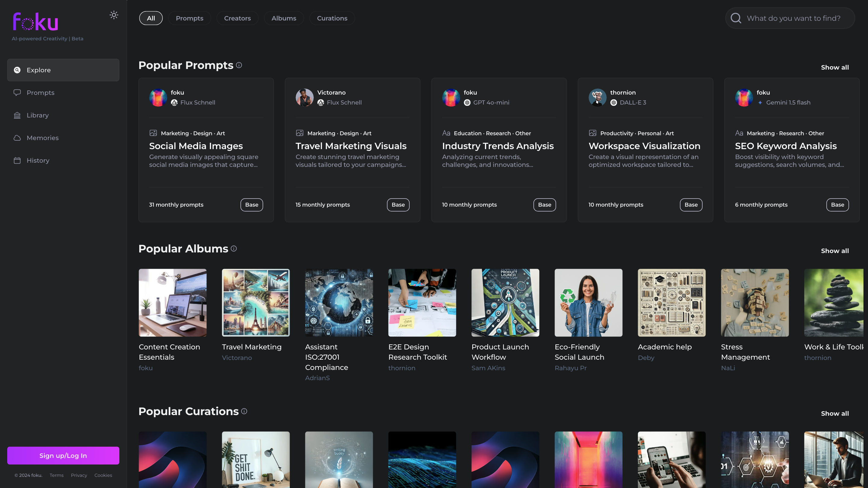Show all Popular Albums

(x=835, y=251)
